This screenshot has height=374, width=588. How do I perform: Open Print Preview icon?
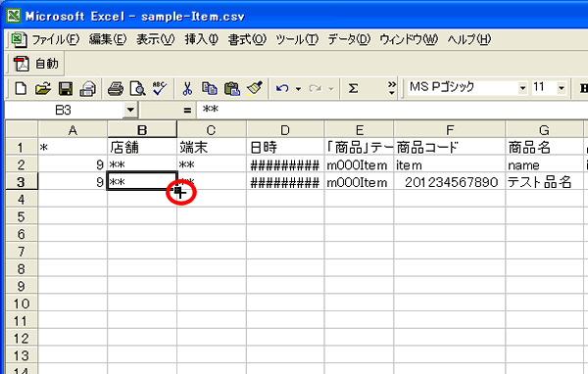point(137,89)
